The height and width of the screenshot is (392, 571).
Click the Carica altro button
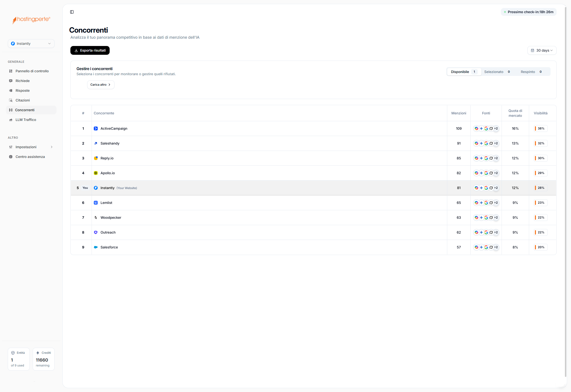[x=101, y=84]
